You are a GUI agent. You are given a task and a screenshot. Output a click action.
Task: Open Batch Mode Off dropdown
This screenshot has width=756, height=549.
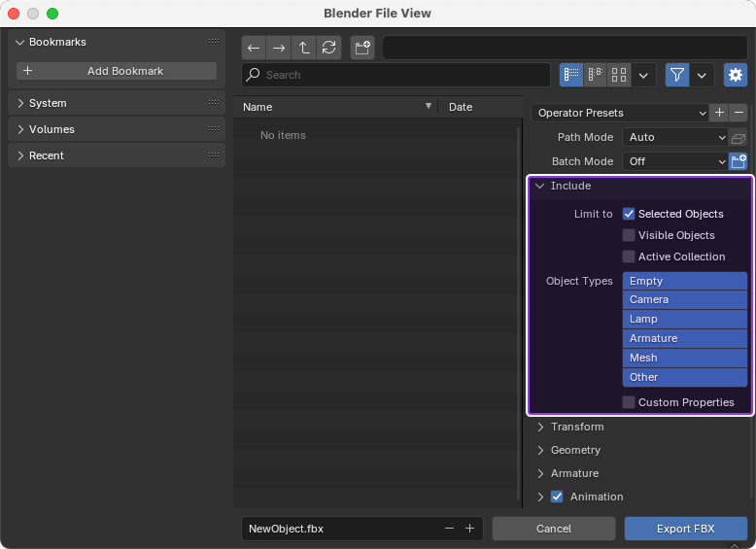tap(675, 161)
